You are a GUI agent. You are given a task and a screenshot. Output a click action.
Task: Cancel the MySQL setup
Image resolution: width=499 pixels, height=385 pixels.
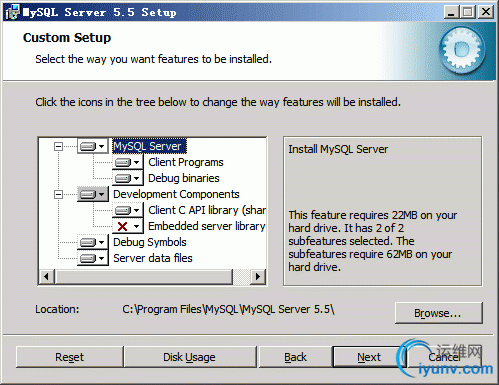pos(445,357)
